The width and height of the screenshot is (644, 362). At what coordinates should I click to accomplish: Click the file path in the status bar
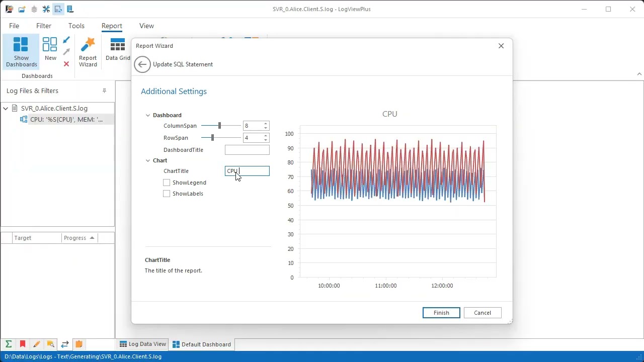tap(83, 356)
